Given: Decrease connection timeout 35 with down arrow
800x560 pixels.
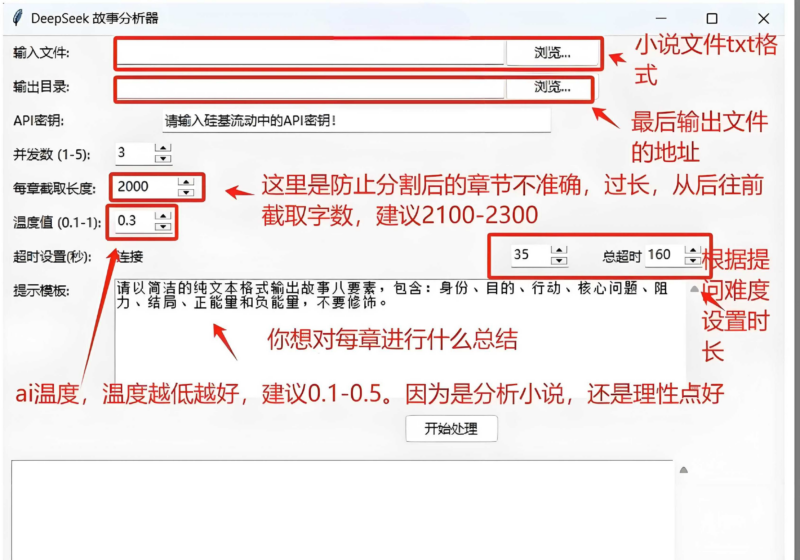Looking at the screenshot, I should tap(559, 260).
